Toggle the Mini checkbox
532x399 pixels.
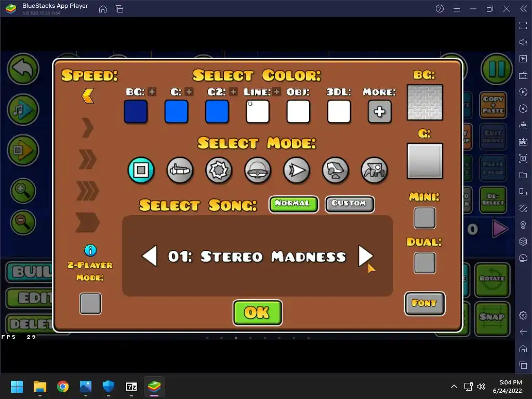point(424,218)
